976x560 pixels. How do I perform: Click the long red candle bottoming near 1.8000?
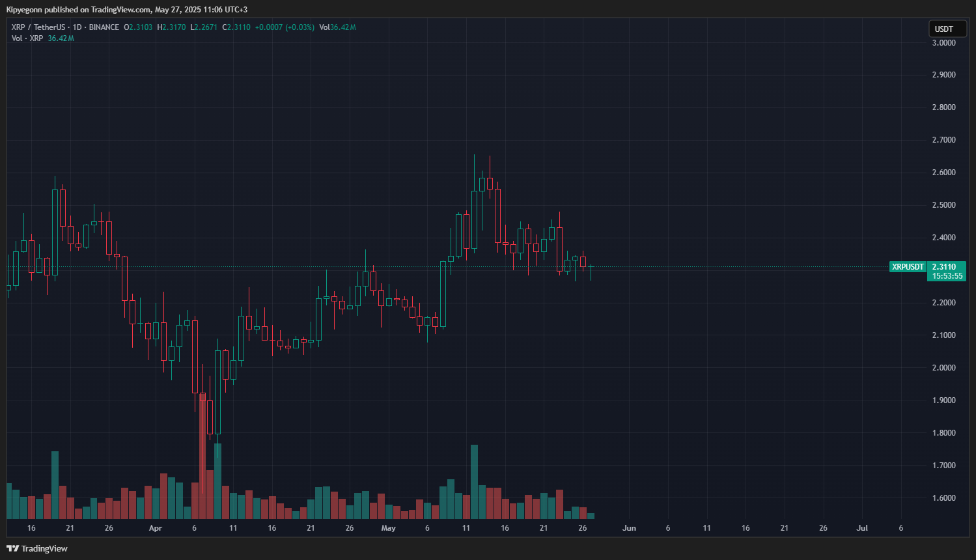pyautogui.click(x=210, y=417)
